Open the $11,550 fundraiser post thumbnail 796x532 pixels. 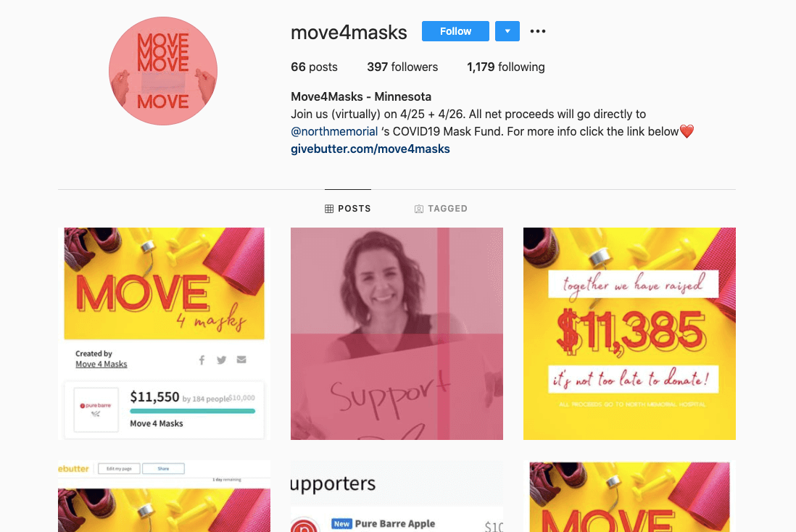pyautogui.click(x=164, y=333)
